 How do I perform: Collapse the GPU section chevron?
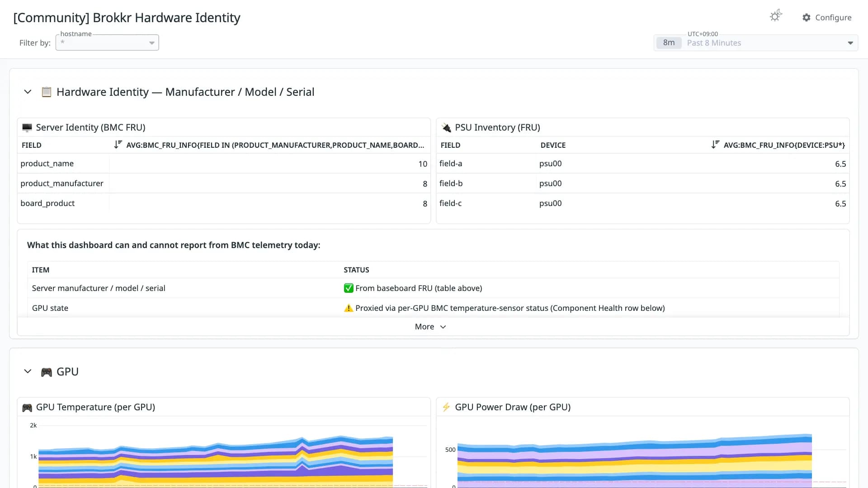click(28, 371)
